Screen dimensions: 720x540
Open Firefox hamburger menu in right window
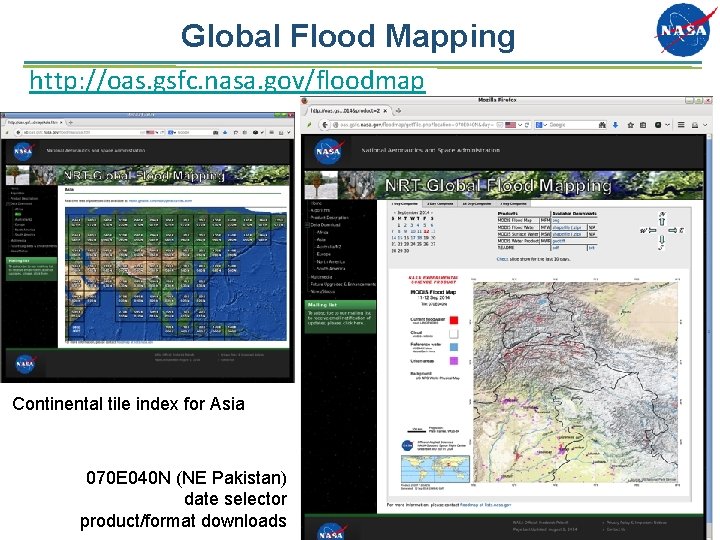coord(681,125)
